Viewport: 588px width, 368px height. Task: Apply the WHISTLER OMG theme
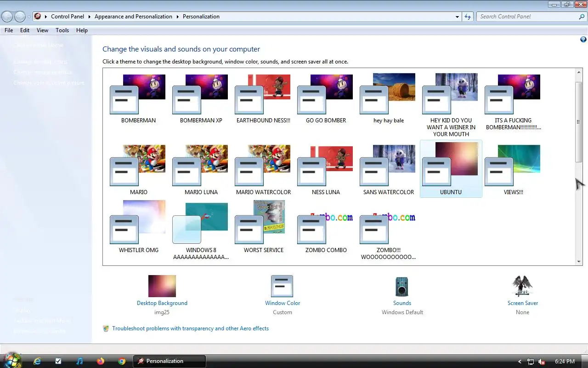(x=138, y=227)
